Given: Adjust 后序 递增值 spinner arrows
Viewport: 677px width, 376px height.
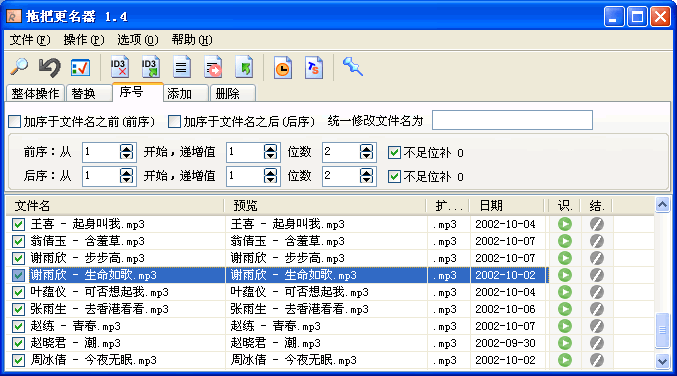Looking at the screenshot, I should [270, 176].
